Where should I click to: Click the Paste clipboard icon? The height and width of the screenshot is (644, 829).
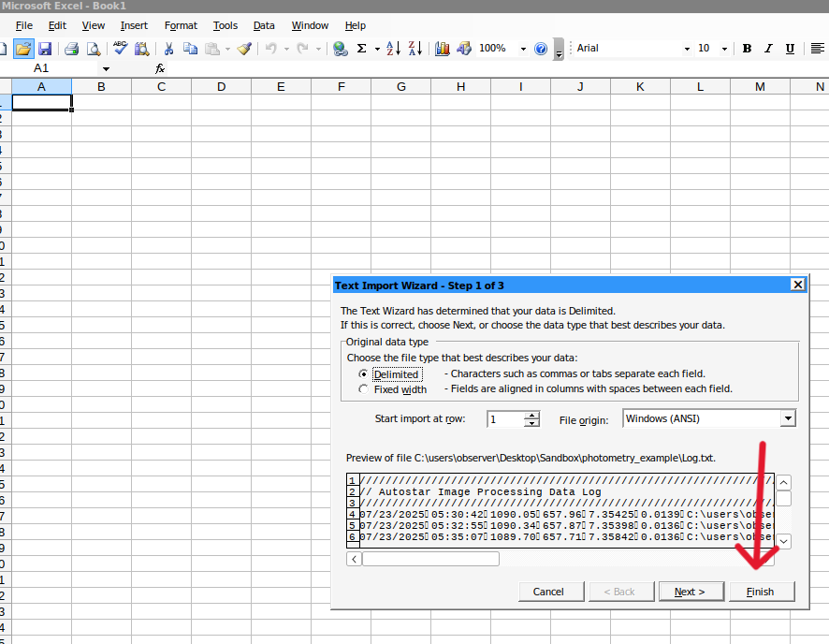(x=212, y=49)
